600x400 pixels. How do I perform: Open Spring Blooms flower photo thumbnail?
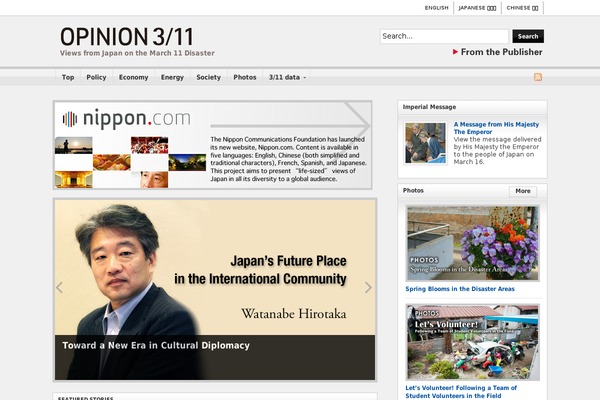[x=473, y=243]
